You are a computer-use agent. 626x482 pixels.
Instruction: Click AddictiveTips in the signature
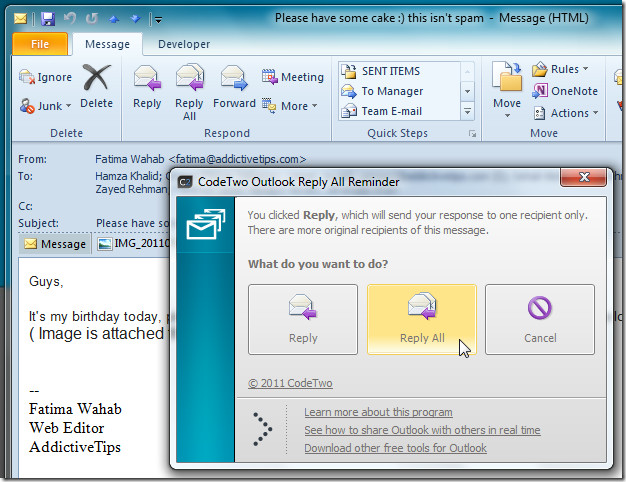pos(75,447)
